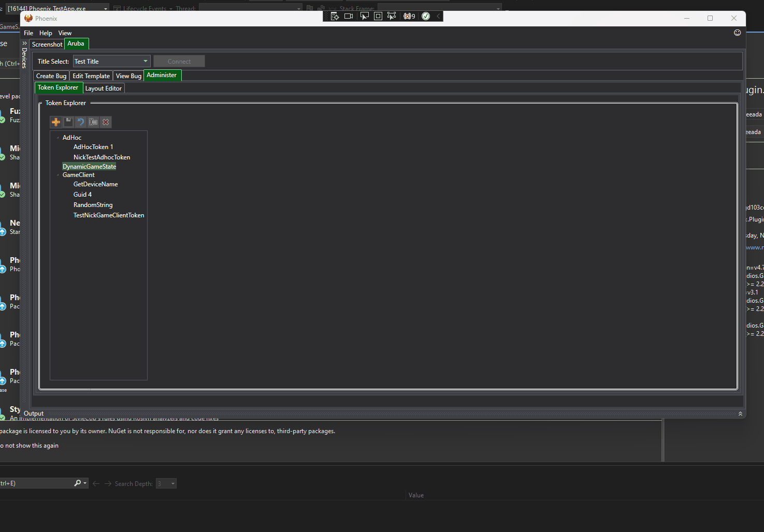
Task: Click the red X delete token icon
Action: [106, 122]
